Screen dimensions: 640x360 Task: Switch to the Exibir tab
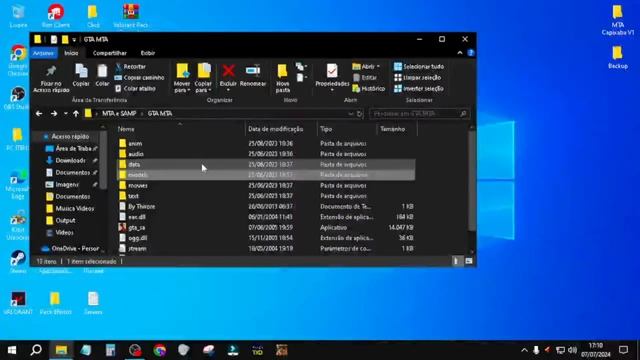coord(148,53)
